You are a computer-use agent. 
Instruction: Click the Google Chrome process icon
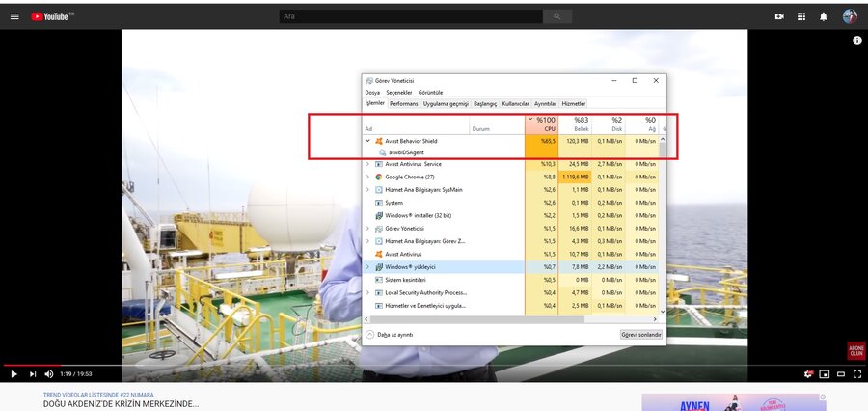(379, 177)
